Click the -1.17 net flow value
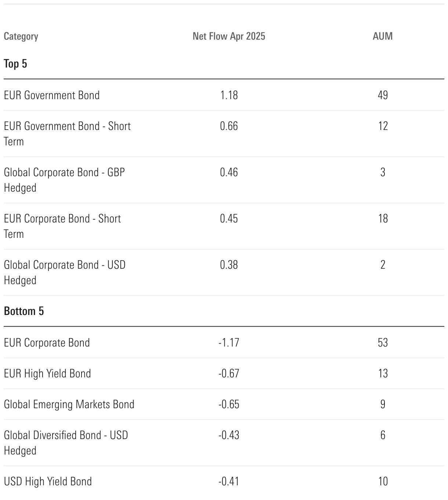 click(x=229, y=343)
